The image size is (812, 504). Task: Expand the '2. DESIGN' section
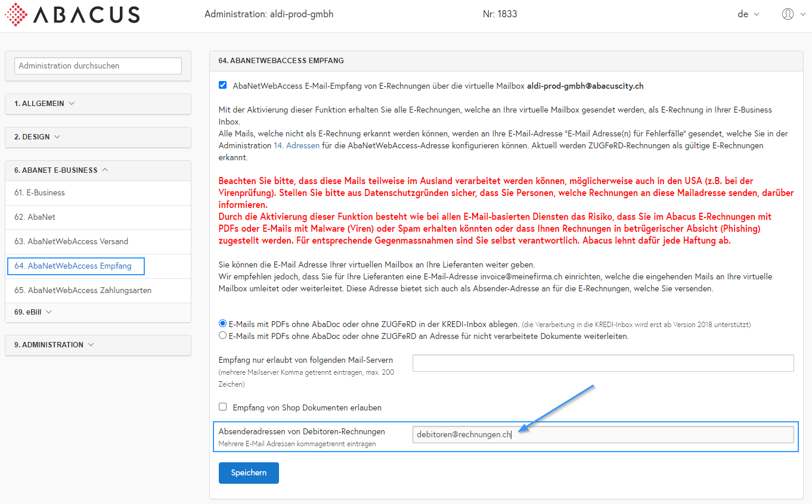point(98,137)
